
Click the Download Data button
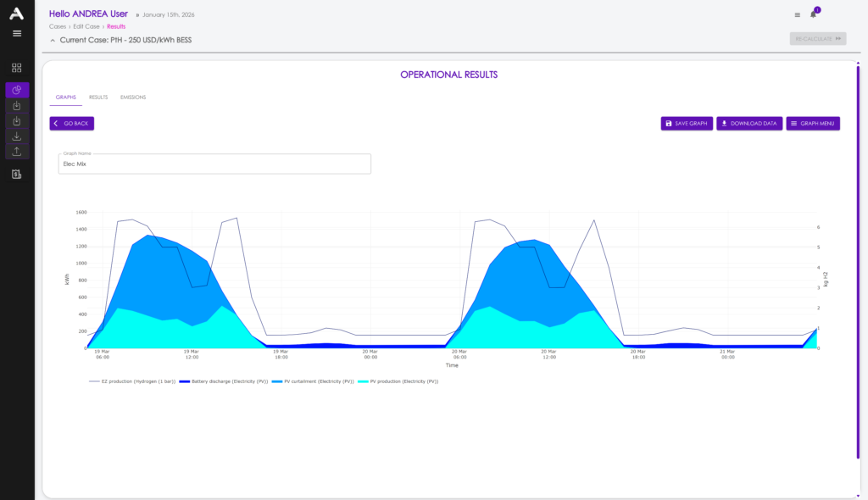click(x=749, y=124)
